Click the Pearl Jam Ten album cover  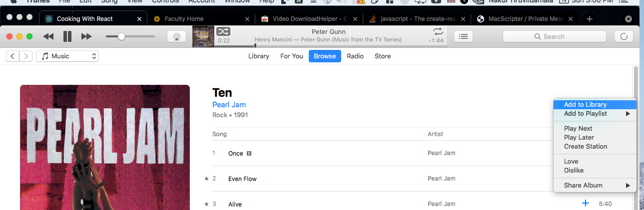click(105, 148)
